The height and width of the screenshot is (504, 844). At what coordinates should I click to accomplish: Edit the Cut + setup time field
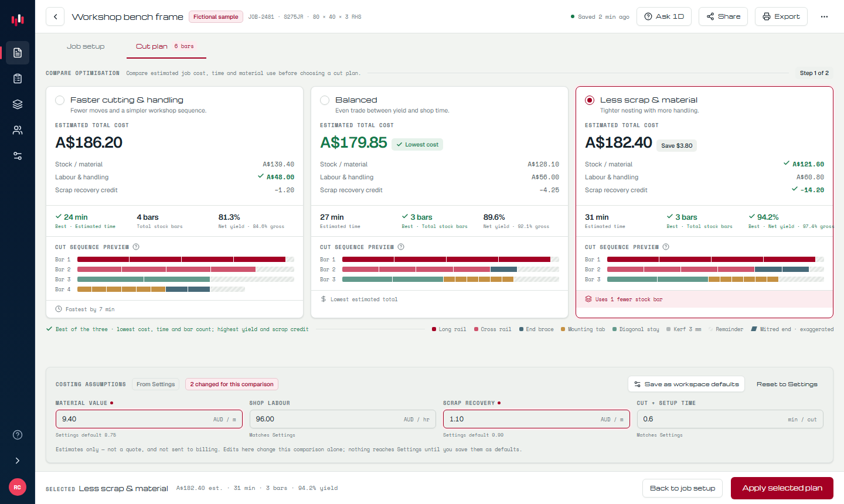[730, 419]
